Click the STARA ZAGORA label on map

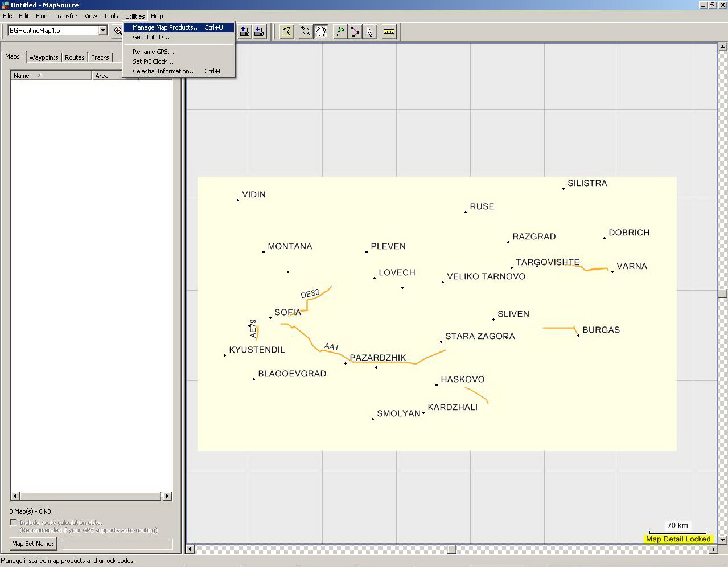click(480, 336)
